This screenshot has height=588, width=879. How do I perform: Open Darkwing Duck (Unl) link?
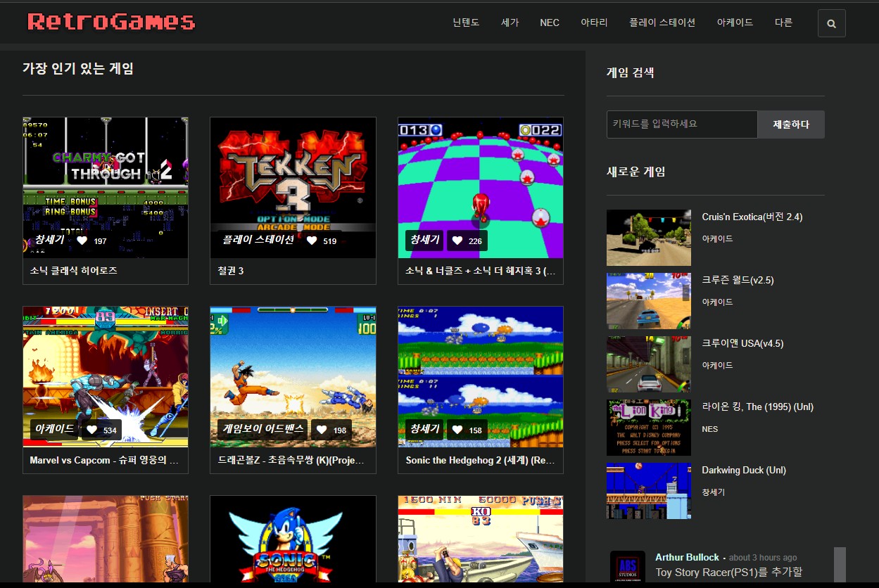(744, 470)
